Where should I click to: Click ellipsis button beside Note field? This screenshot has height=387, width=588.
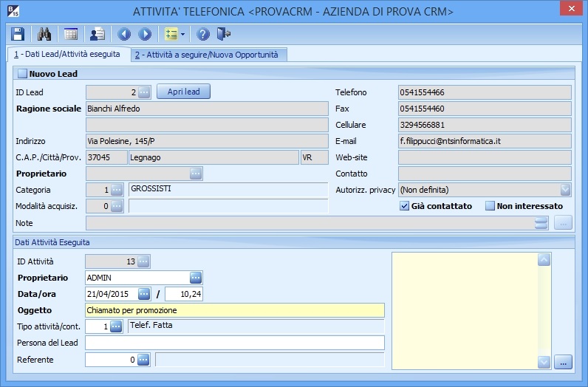click(563, 223)
